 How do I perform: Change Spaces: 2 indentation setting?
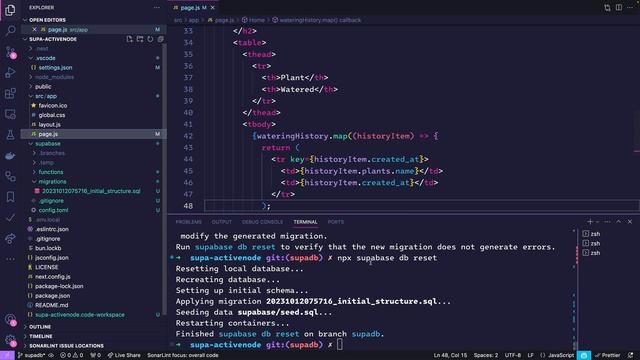486,356
